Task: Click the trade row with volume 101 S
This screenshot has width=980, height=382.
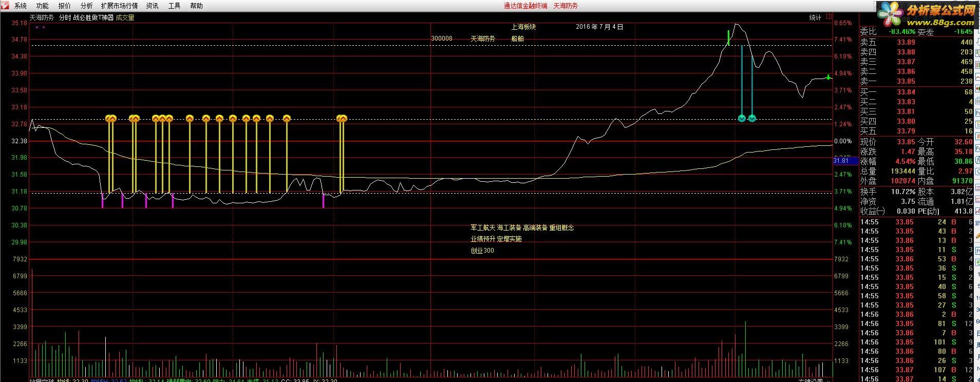Action: coord(916,342)
